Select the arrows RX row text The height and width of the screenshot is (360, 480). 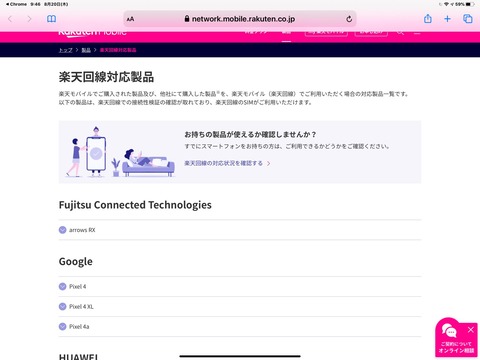[82, 230]
